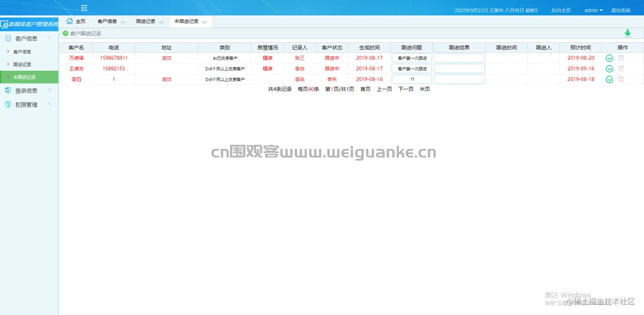The height and width of the screenshot is (315, 644).
Task: Open the admin user dropdown
Action: click(x=594, y=10)
